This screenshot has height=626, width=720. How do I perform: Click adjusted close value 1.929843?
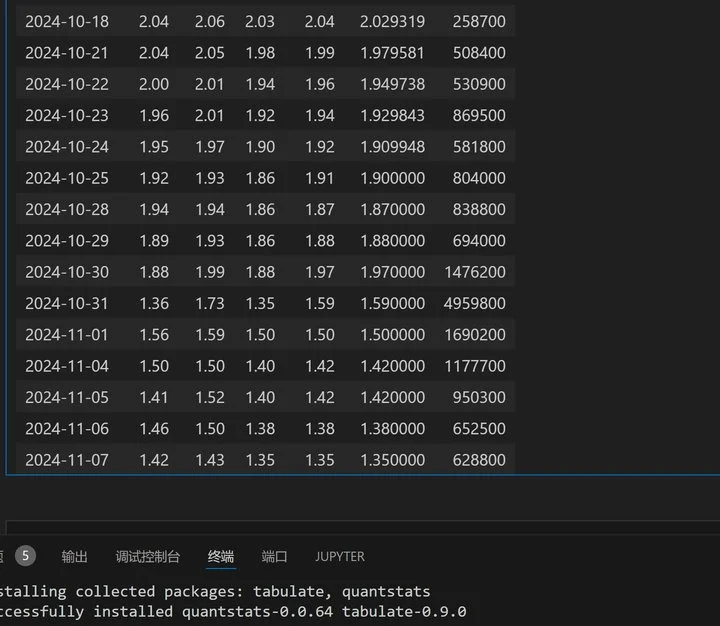tap(393, 115)
